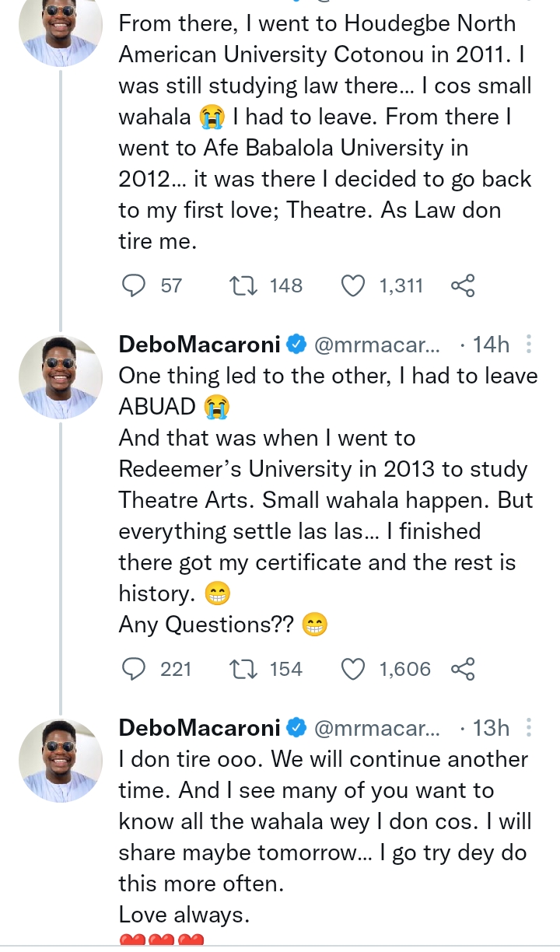Screen dimensions: 560x952
Task: Open the 14h timestamp of the tweet
Action: tap(490, 344)
